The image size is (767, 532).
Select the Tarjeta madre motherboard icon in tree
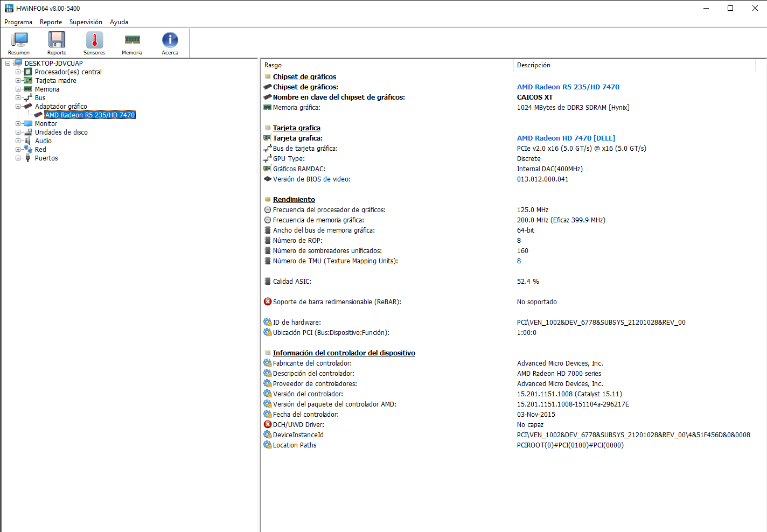28,81
